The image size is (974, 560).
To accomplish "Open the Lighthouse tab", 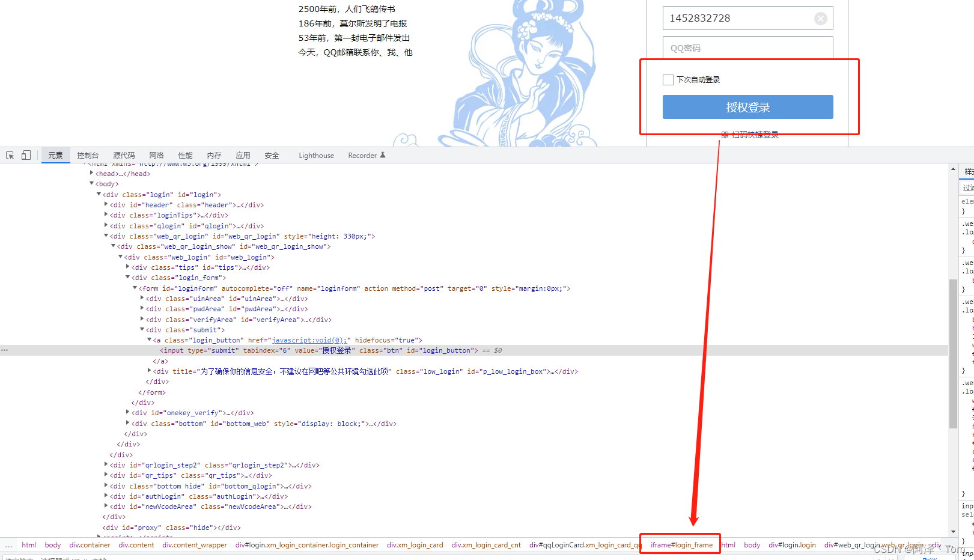I will point(316,156).
